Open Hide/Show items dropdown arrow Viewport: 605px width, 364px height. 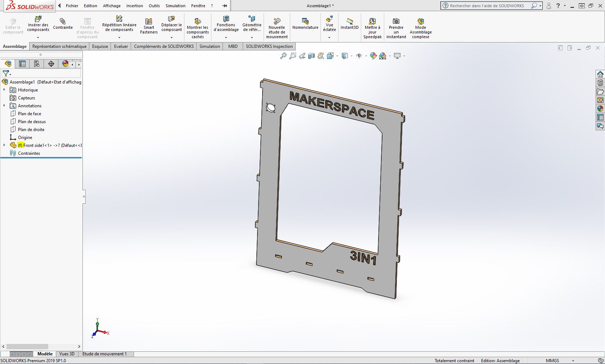pyautogui.click(x=366, y=56)
